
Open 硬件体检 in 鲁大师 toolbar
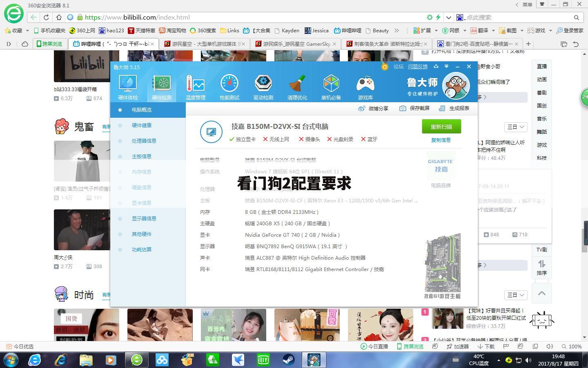(128, 88)
